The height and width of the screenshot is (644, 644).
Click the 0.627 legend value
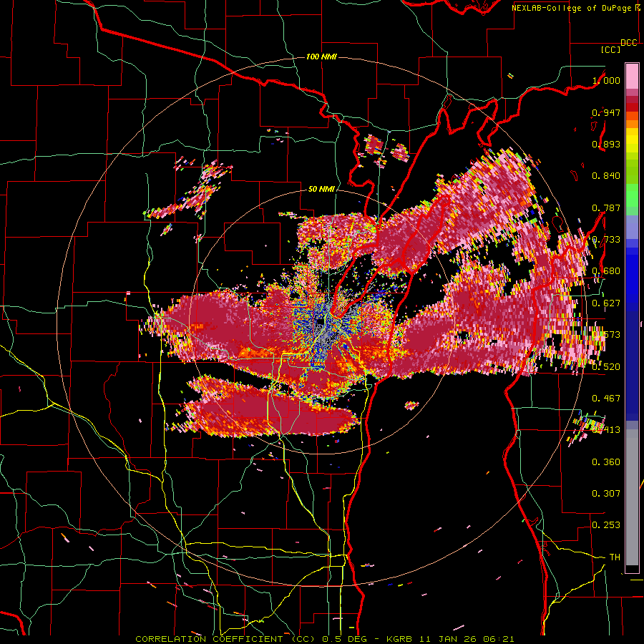606,303
